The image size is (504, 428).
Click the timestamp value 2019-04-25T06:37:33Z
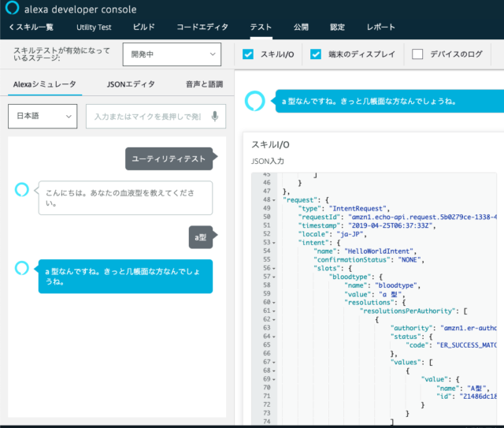(x=391, y=225)
